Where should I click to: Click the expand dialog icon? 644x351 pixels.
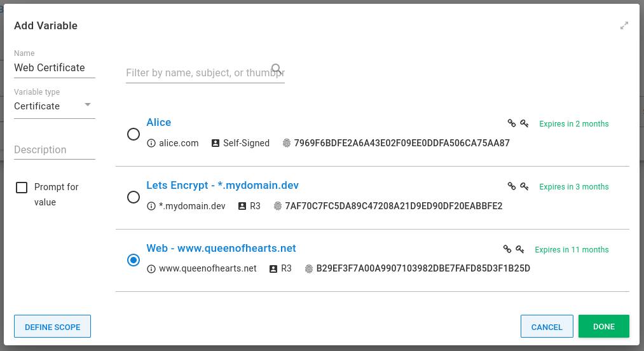pos(624,26)
